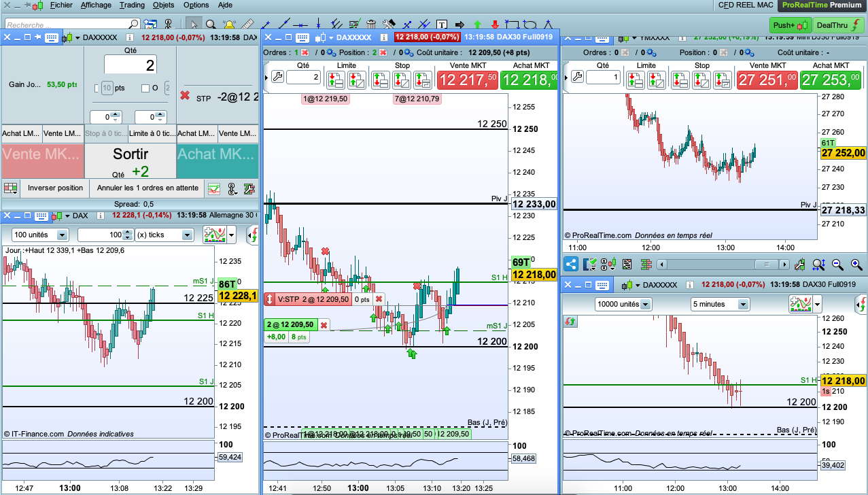Toggle the pts checkbox in order panel
868x495 pixels.
pos(97,88)
